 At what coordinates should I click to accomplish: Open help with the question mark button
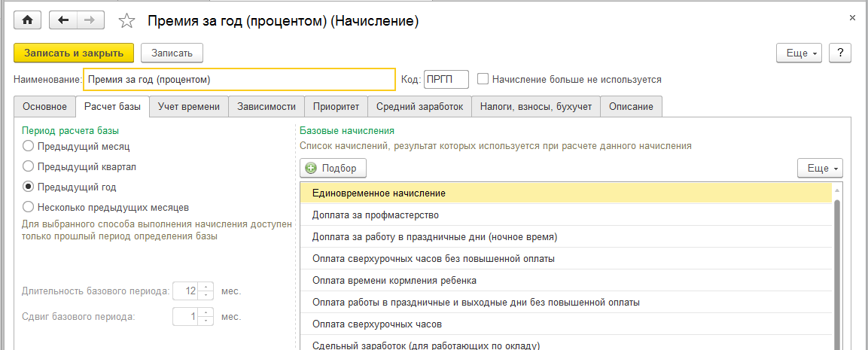[839, 53]
